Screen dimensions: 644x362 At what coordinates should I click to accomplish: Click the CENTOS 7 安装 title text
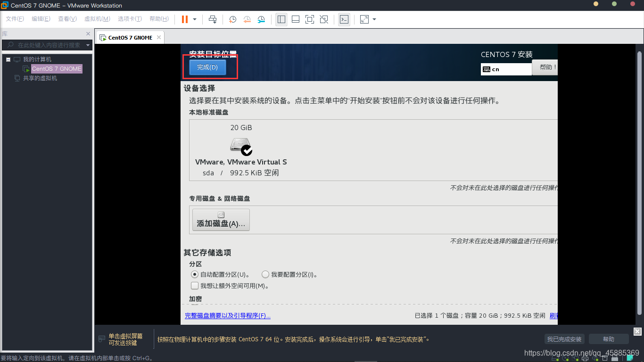507,54
